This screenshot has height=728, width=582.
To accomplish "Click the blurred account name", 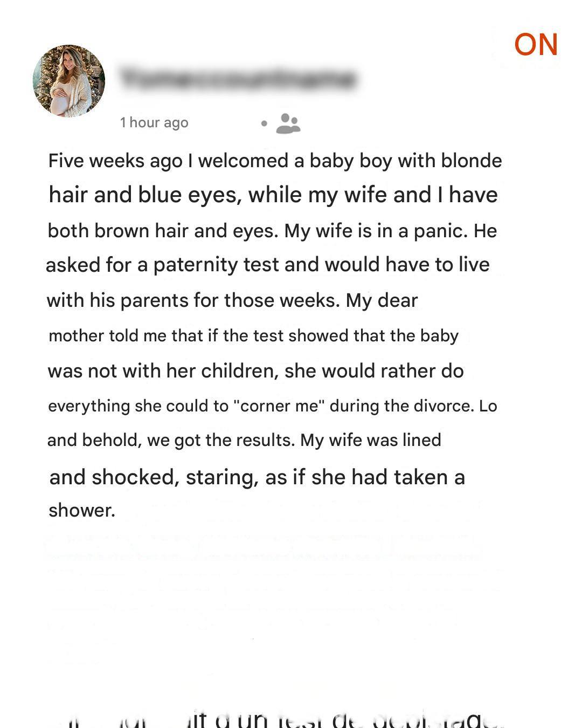I will 238,79.
